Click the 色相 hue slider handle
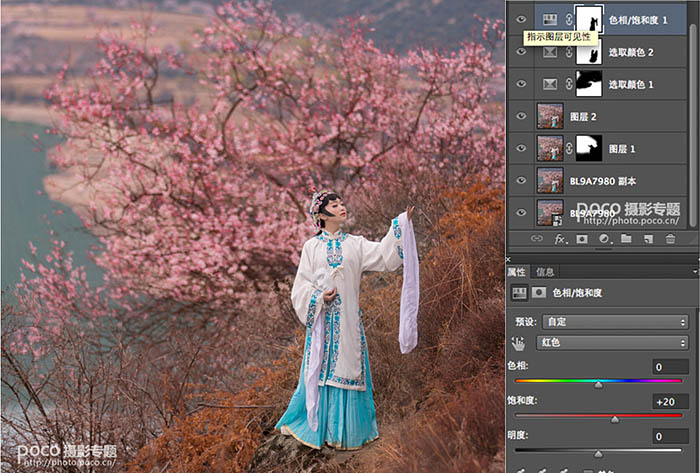 [x=598, y=385]
